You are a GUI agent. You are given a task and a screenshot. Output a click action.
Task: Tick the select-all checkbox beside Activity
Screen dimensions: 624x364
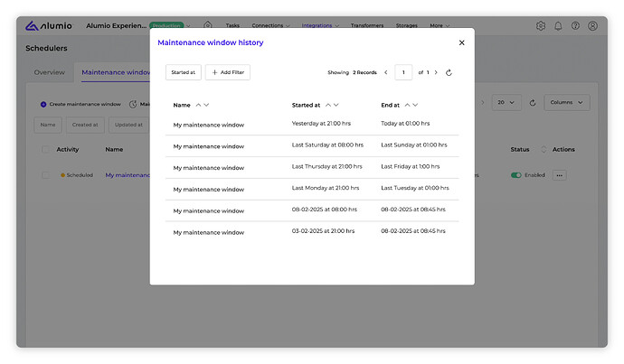(x=46, y=149)
